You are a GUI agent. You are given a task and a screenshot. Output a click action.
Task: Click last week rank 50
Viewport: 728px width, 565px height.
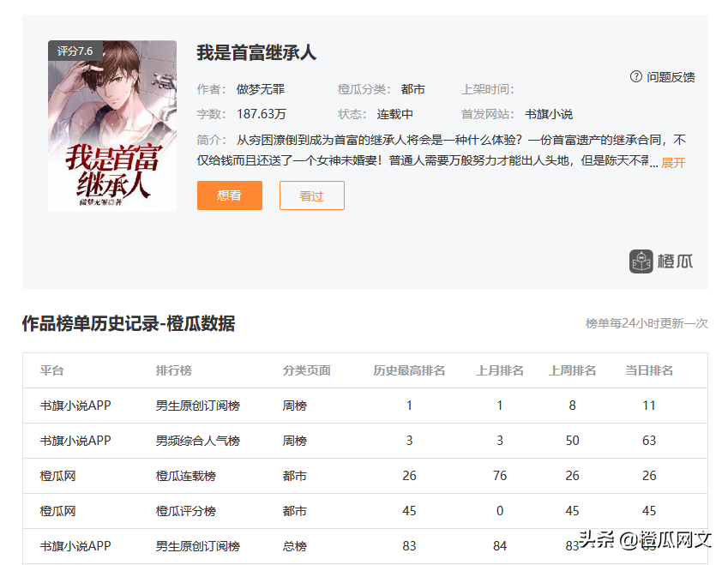tap(572, 441)
